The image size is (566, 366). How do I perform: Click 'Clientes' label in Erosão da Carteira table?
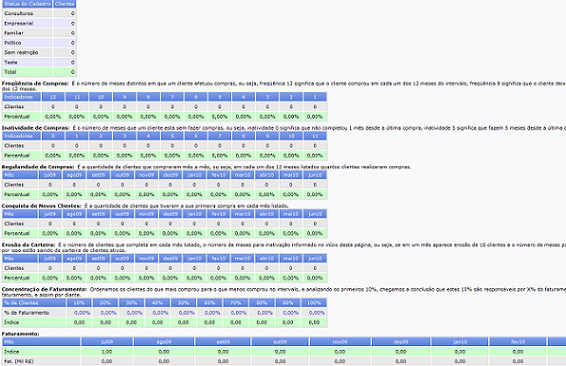[x=14, y=268]
